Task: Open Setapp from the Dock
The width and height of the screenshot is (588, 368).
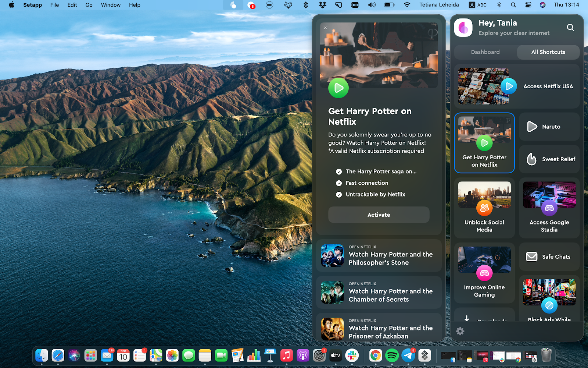Action: [424, 355]
